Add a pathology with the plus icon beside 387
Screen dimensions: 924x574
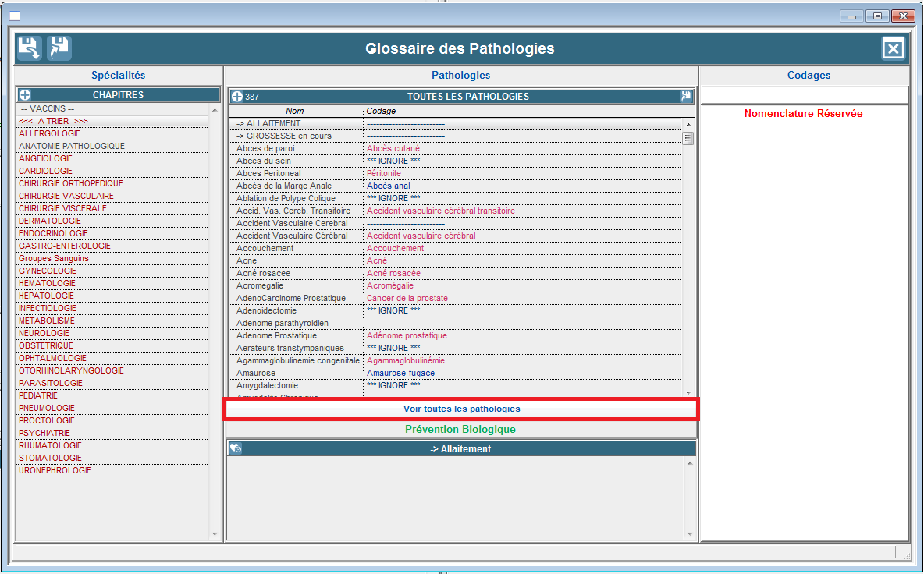pyautogui.click(x=237, y=97)
